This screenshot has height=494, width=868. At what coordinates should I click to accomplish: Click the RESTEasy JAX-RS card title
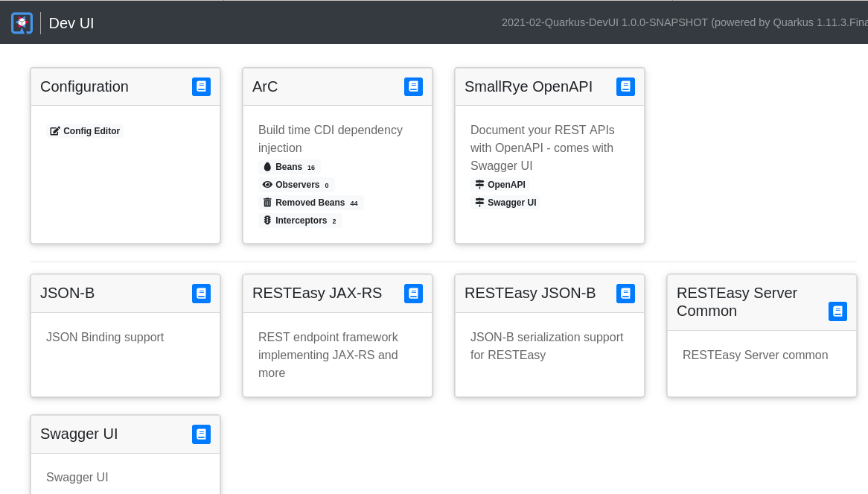click(x=317, y=293)
